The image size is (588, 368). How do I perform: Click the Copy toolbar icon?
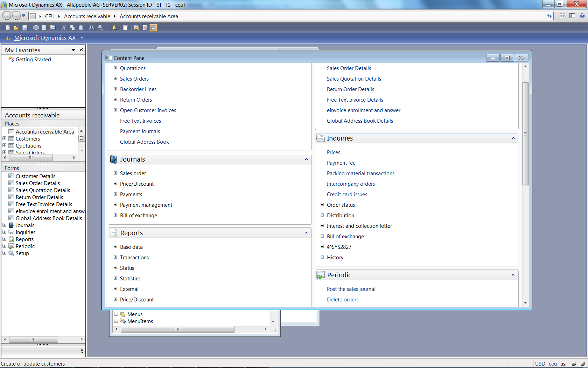(72, 28)
